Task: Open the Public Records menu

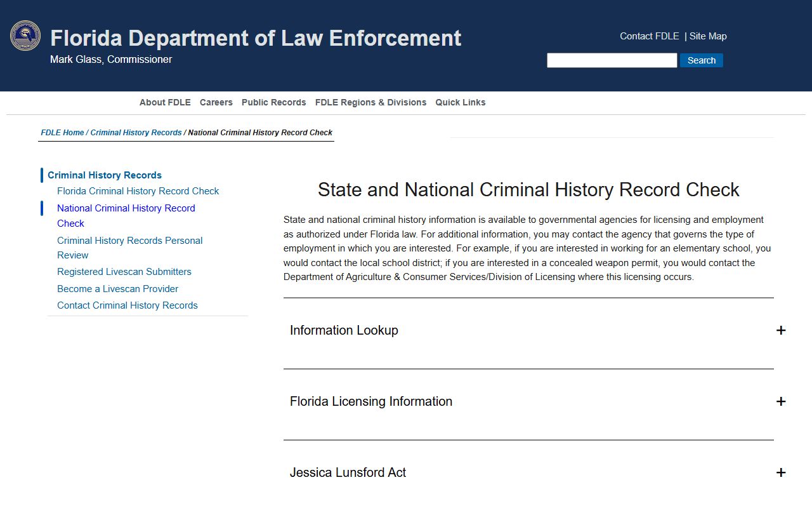Action: [x=274, y=102]
